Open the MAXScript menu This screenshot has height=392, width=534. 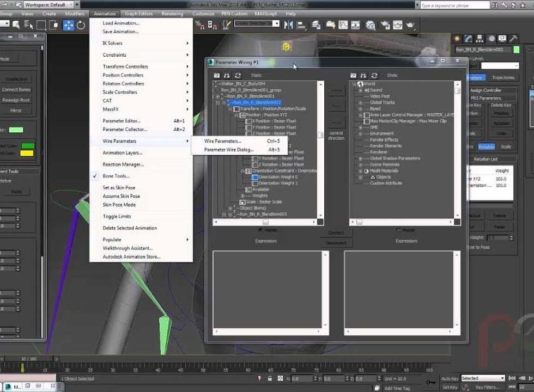[x=266, y=14]
